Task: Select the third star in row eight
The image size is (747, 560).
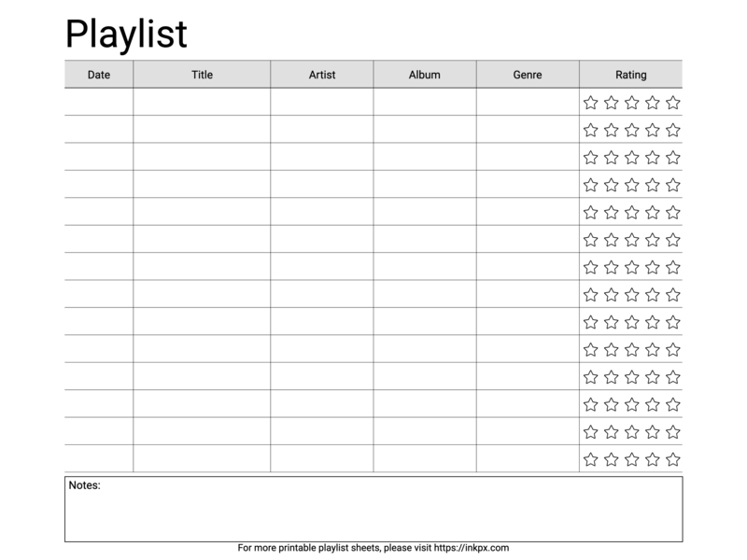Action: click(631, 295)
